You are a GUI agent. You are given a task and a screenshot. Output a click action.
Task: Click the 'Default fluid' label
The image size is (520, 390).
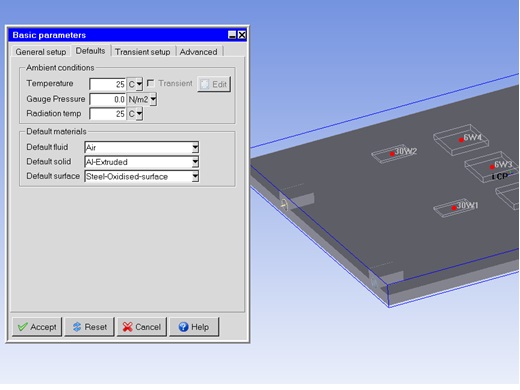click(x=47, y=147)
